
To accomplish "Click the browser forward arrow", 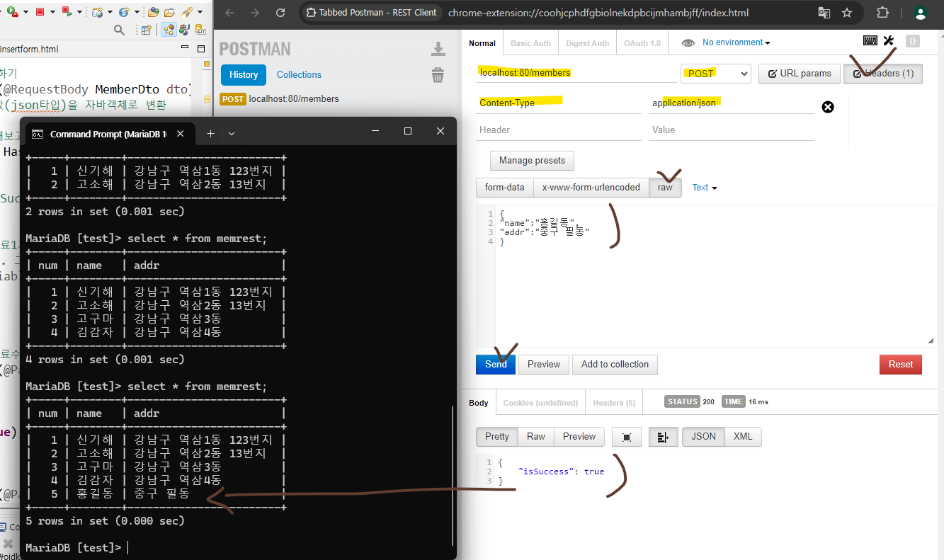I will (255, 13).
